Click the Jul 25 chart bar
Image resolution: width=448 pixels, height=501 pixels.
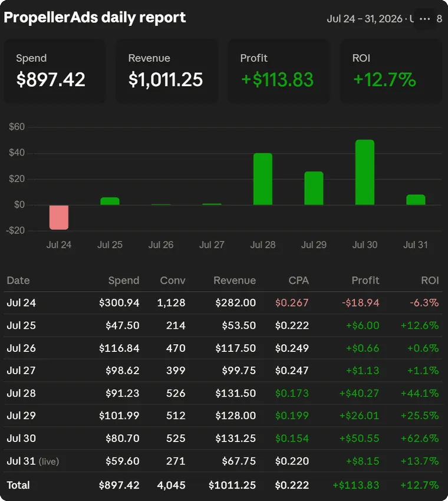[x=110, y=201]
